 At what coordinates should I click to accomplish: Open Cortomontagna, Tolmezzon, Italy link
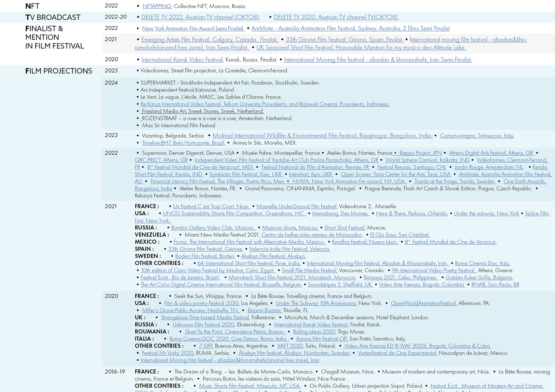[x=477, y=135]
